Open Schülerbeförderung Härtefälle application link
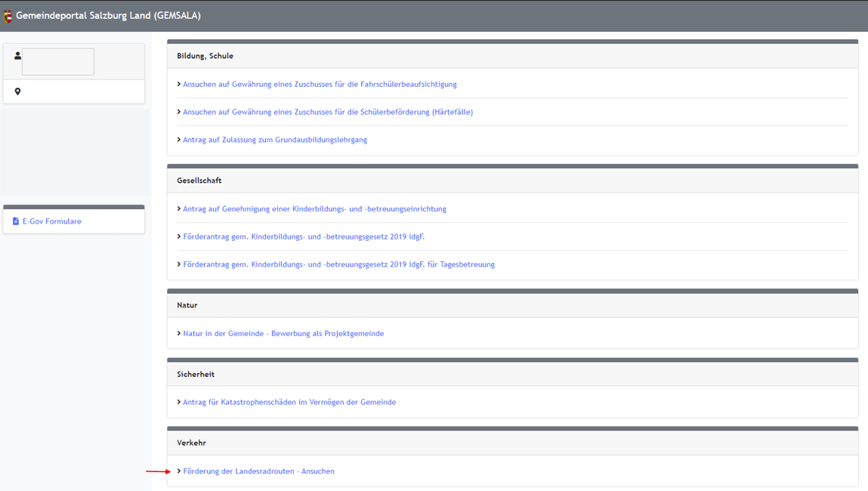 pos(327,112)
